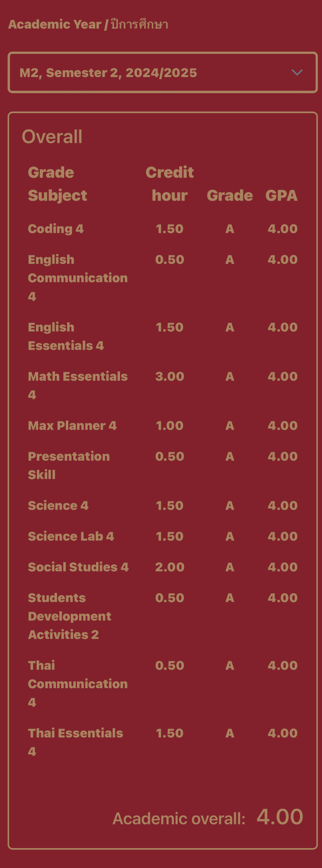
Task: Click the GPA column header
Action: point(281,195)
